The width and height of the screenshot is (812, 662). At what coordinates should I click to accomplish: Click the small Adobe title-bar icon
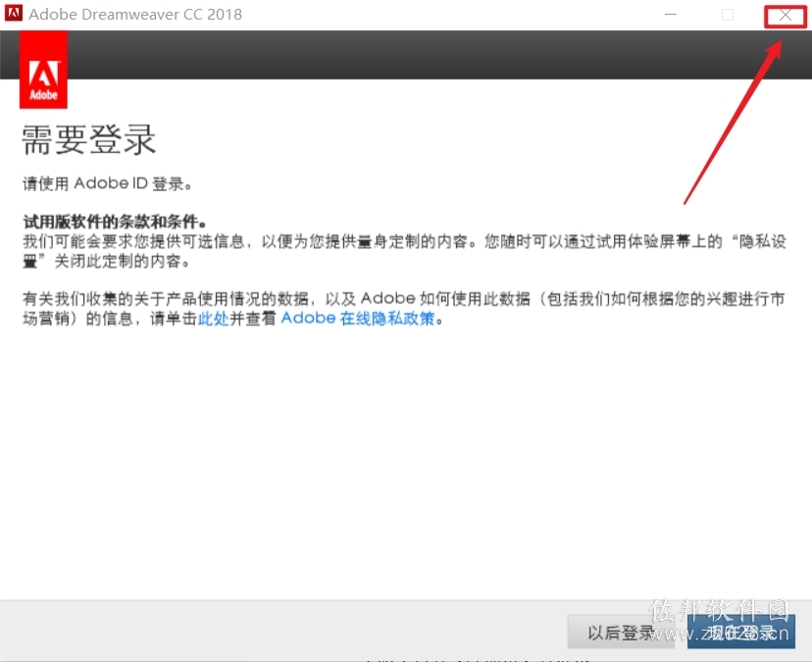point(14,14)
